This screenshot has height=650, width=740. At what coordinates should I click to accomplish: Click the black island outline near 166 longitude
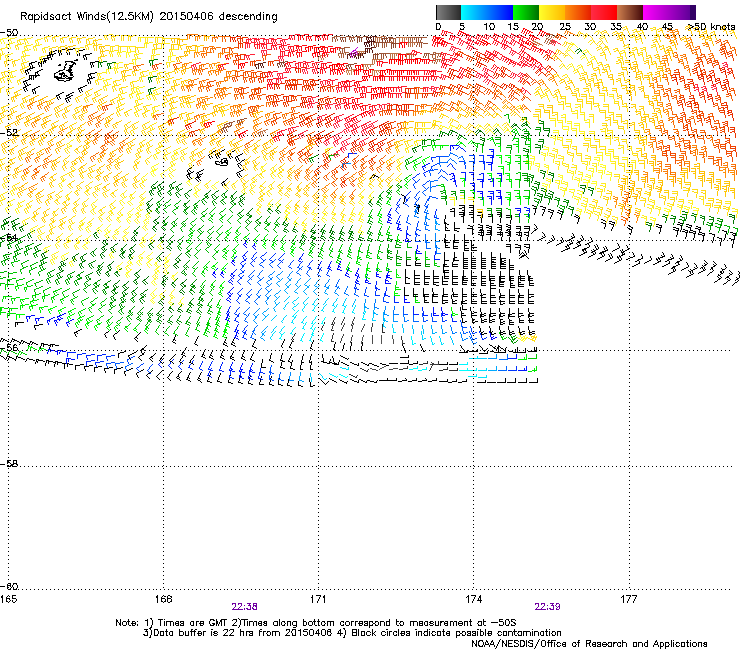(65, 71)
